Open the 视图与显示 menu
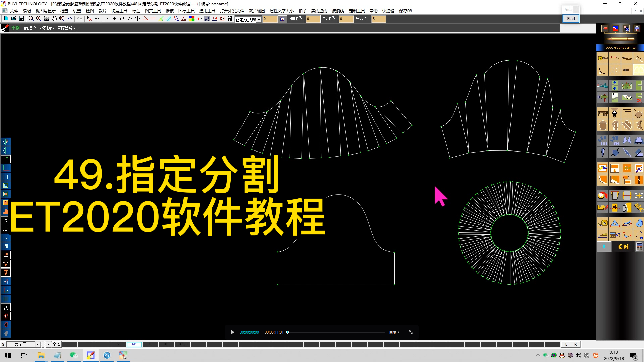The width and height of the screenshot is (644, 362). [x=46, y=11]
